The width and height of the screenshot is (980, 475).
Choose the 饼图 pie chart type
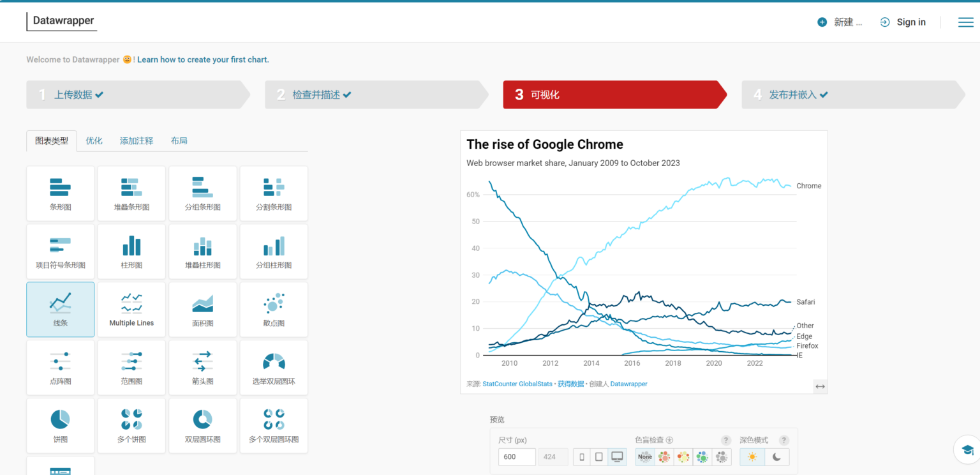click(60, 425)
